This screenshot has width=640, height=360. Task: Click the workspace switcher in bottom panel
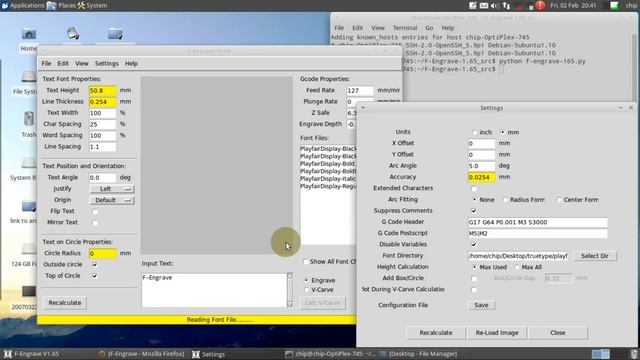(x=601, y=354)
